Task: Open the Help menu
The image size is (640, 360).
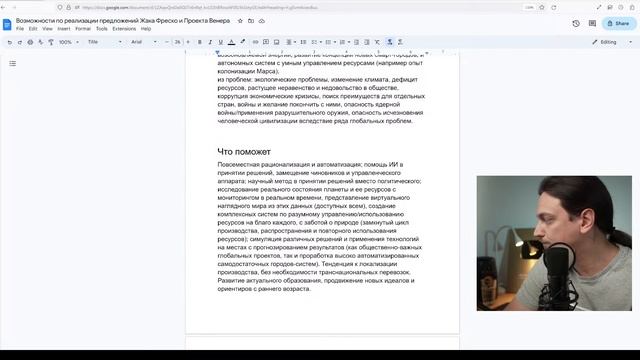Action: (146, 29)
